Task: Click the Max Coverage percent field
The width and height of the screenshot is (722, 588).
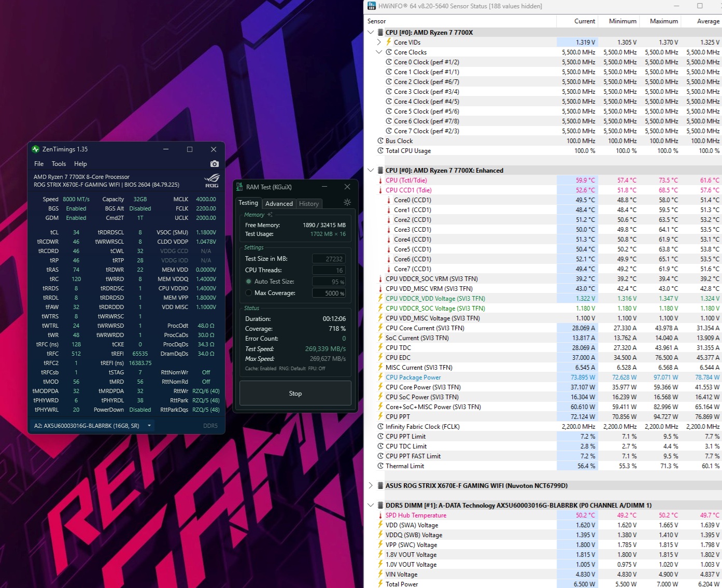Action: tap(329, 293)
